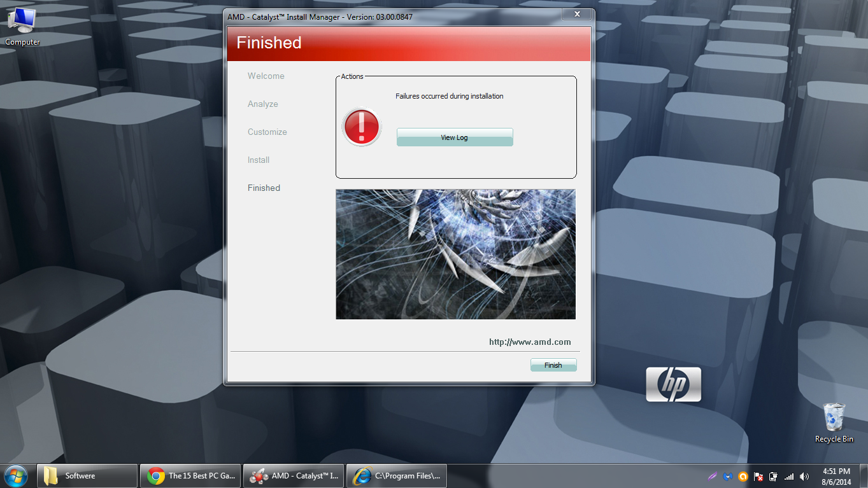Click the blue Malwarebytes tray icon

[x=728, y=477]
